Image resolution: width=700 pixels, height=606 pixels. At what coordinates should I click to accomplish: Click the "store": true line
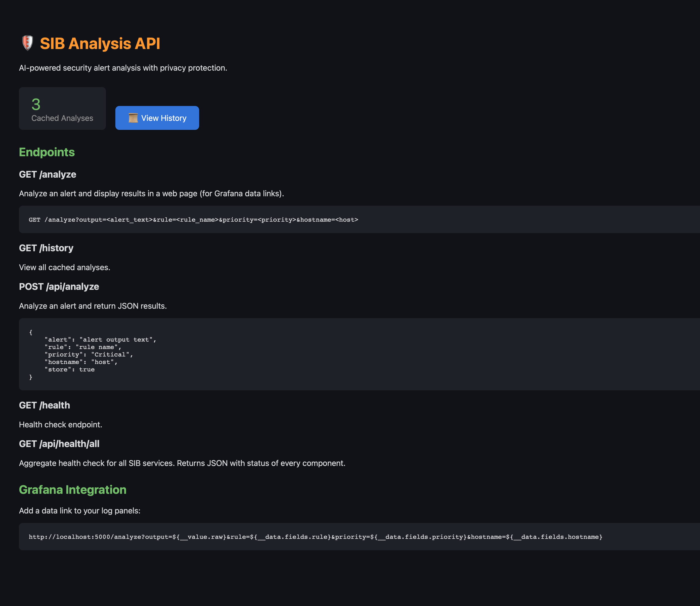tap(70, 369)
